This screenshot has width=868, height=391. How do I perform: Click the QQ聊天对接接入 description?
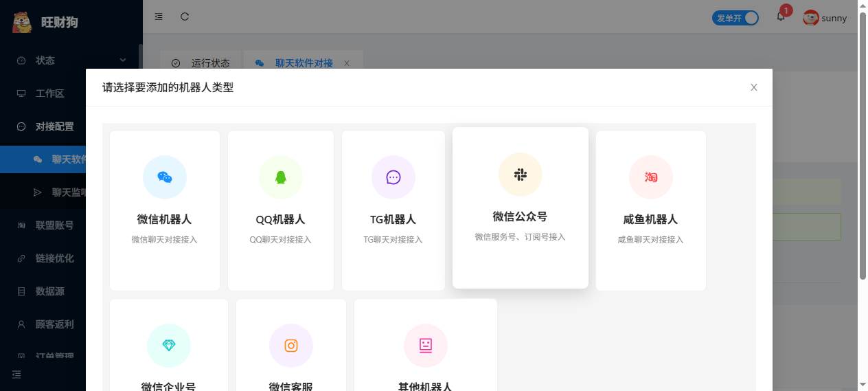tap(281, 240)
